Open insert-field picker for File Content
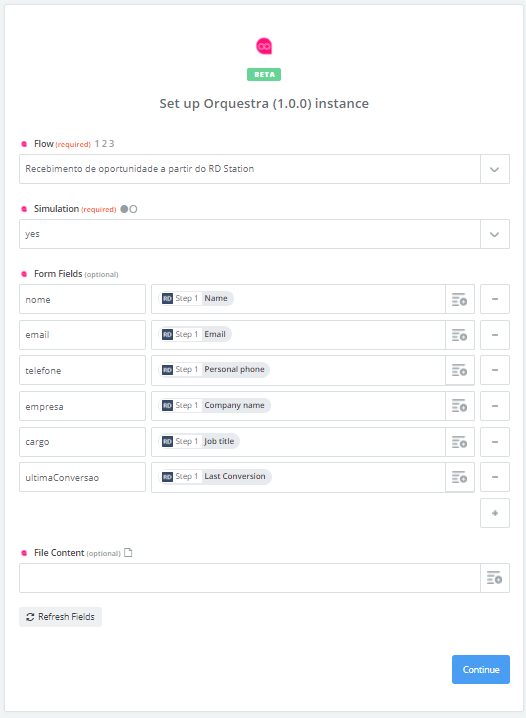The image size is (526, 718). pos(495,578)
